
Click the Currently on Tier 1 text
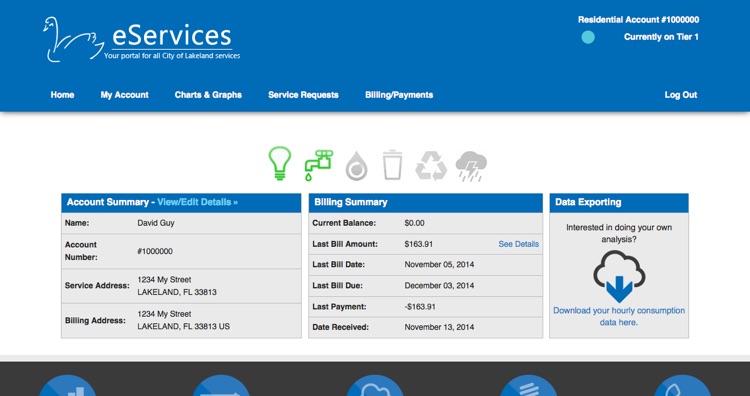tap(661, 37)
